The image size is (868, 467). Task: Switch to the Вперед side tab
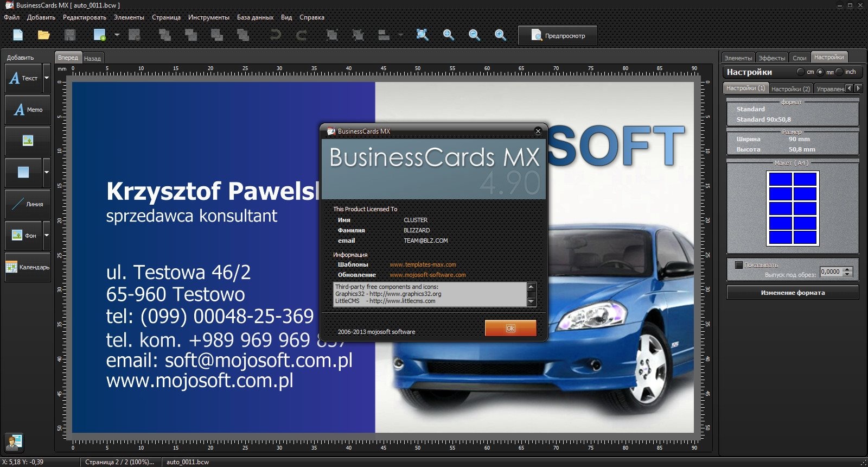click(68, 58)
